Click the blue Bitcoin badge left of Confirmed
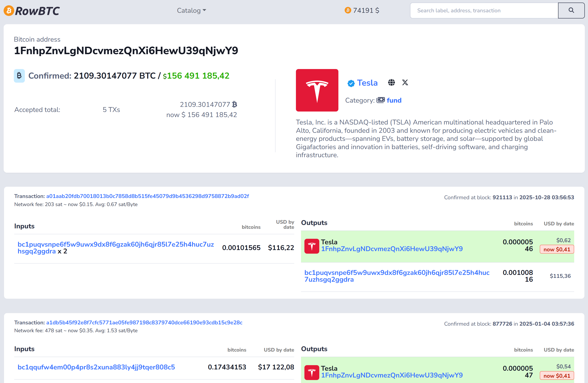This screenshot has height=383, width=588. point(19,76)
